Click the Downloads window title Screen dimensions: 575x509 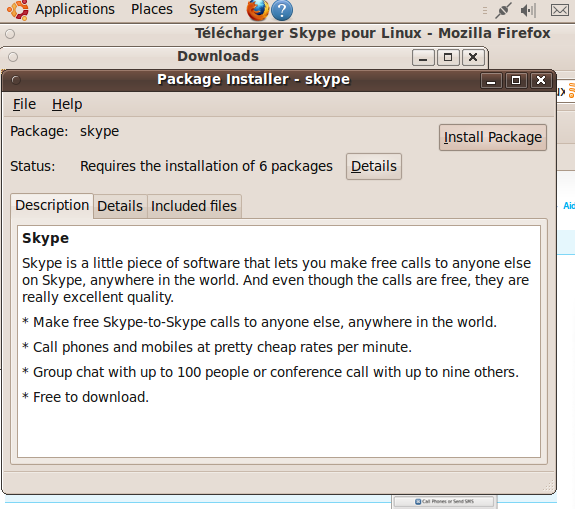[x=218, y=56]
